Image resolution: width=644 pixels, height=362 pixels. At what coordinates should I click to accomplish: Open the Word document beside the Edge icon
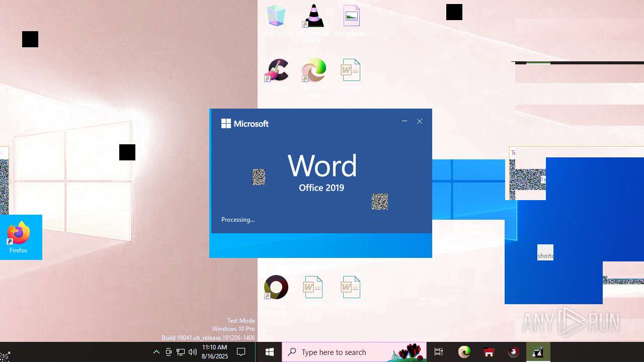pos(351,74)
